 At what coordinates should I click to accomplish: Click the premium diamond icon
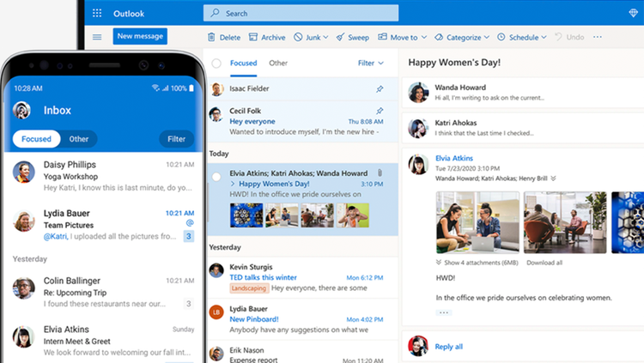[634, 13]
